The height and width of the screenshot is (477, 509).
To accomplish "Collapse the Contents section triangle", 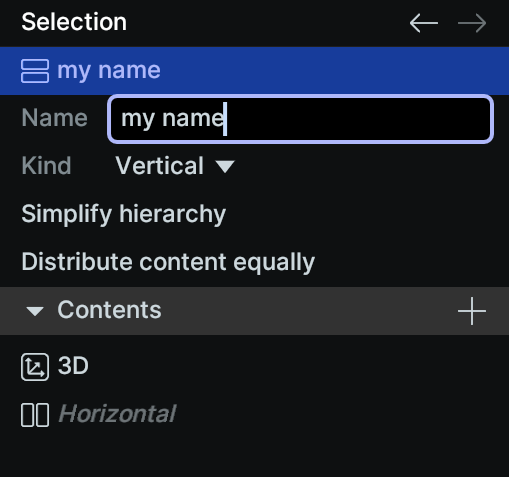I will tap(35, 311).
